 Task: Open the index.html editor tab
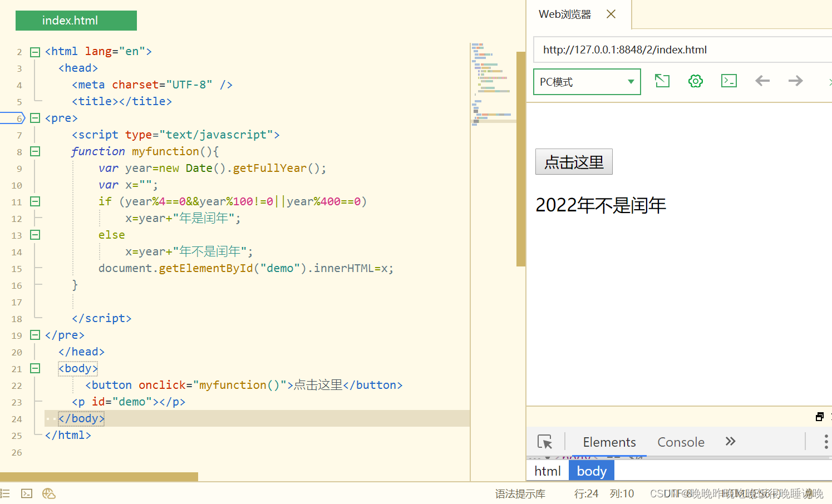pyautogui.click(x=76, y=21)
